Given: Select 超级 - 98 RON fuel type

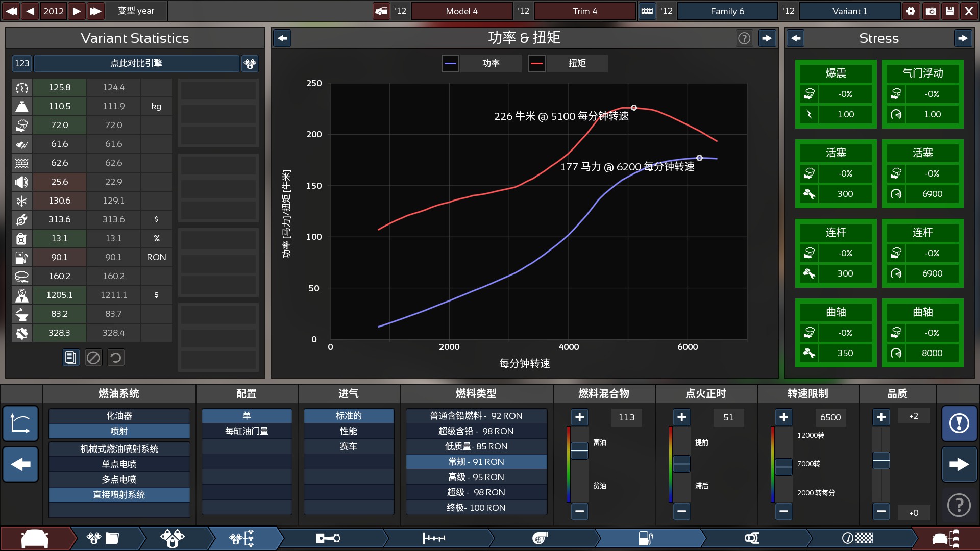Looking at the screenshot, I should [476, 492].
